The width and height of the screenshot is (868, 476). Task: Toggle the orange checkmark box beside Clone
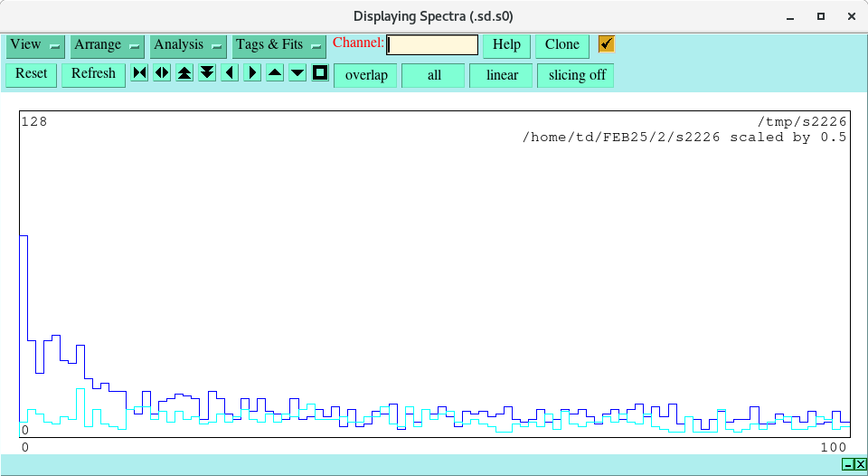[x=607, y=44]
